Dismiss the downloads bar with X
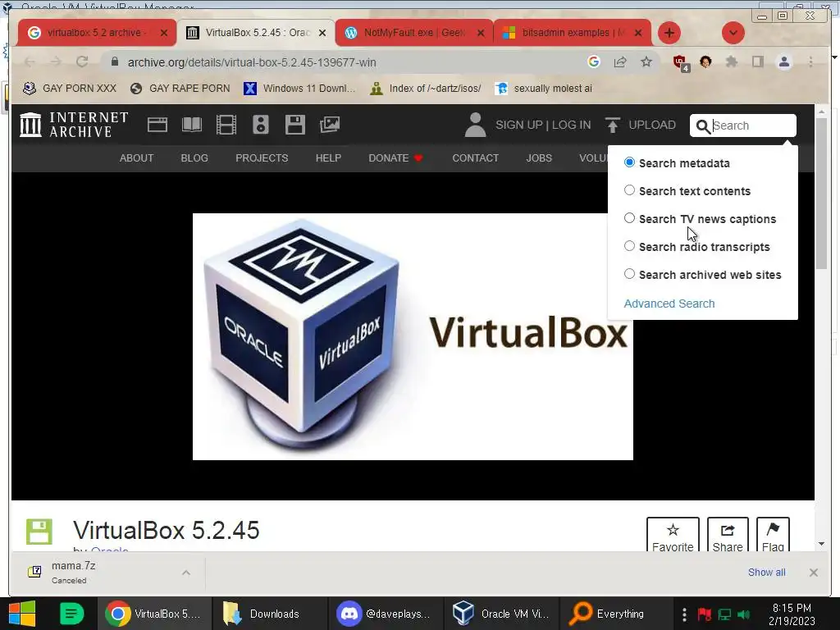 coord(813,572)
